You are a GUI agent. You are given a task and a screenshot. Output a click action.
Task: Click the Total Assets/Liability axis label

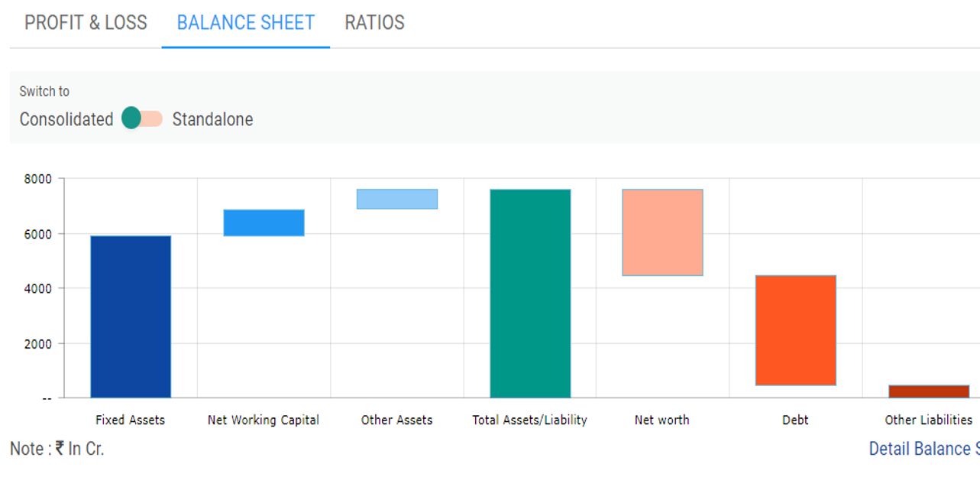pos(529,420)
